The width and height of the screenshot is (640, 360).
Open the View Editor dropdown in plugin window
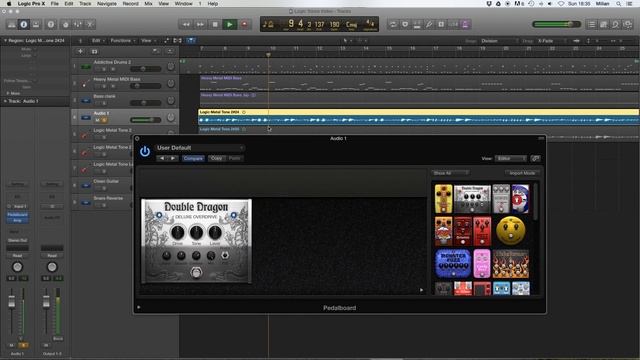pyautogui.click(x=510, y=158)
